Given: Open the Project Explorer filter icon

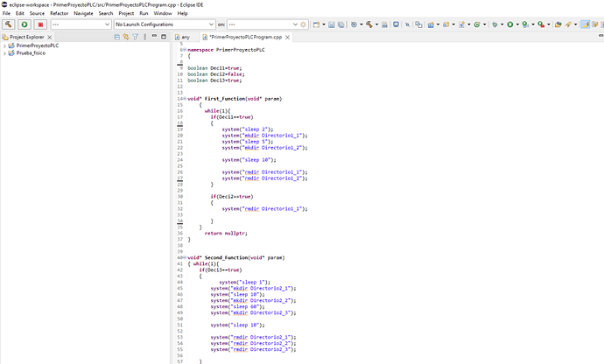Looking at the screenshot, I should click(x=136, y=38).
